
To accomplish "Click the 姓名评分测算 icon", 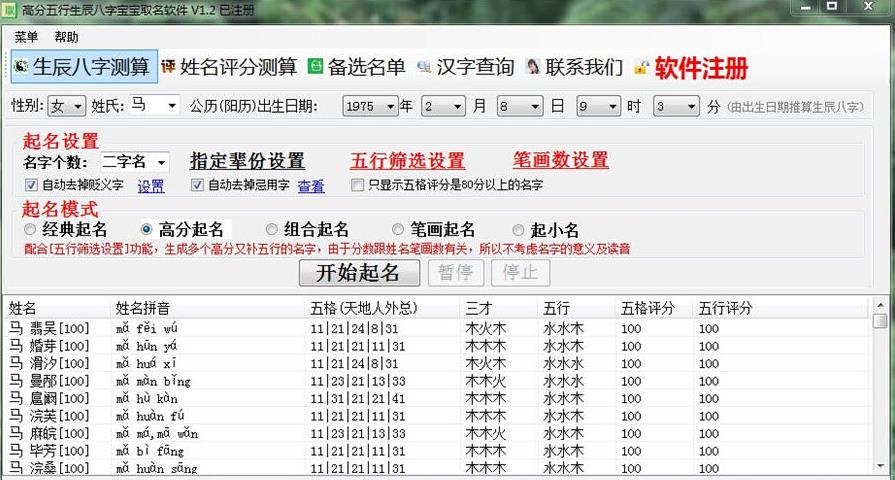I will point(168,67).
